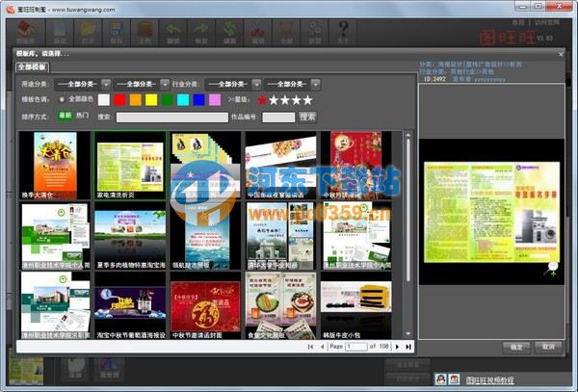Confirm selection with 确定 button
Viewport: 578px width, 392px height.
coord(516,347)
